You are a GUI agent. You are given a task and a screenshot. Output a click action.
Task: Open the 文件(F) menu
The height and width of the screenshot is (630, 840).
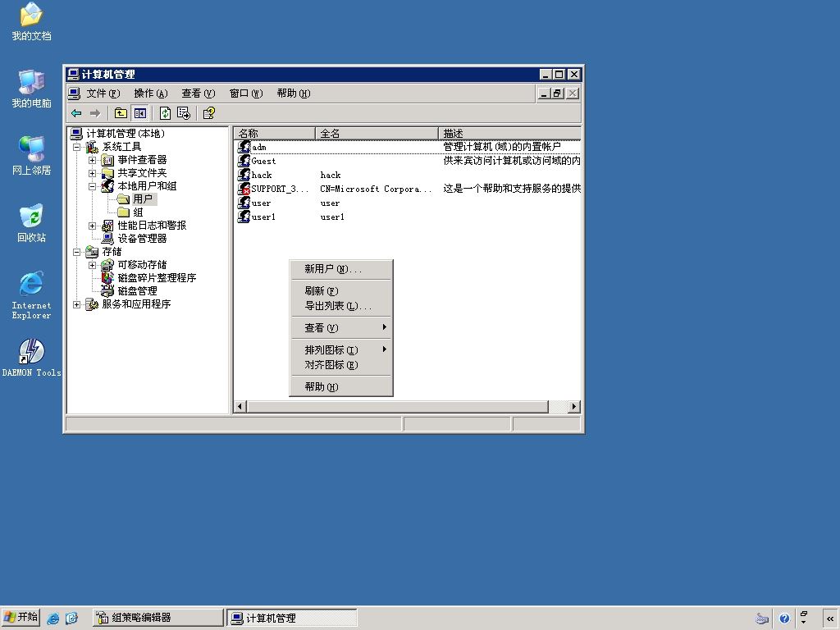pos(103,94)
